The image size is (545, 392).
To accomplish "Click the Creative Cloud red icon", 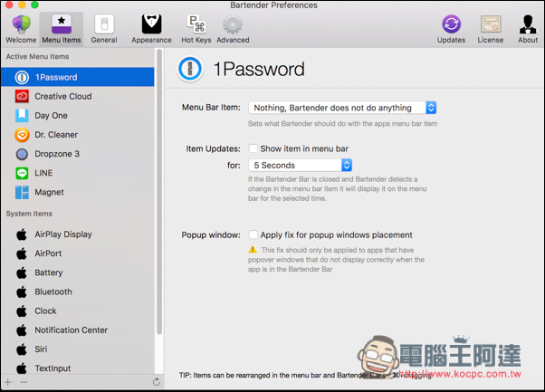I will pyautogui.click(x=22, y=96).
